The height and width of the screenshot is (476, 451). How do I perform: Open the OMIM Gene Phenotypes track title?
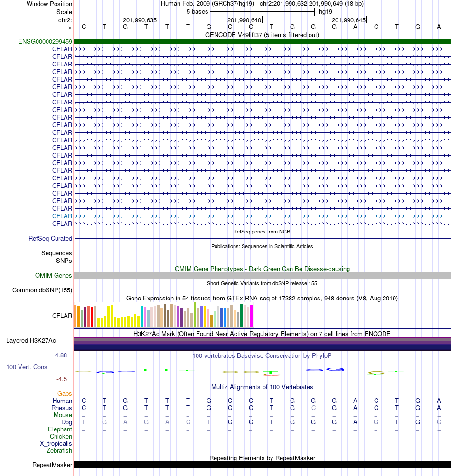pos(262,269)
